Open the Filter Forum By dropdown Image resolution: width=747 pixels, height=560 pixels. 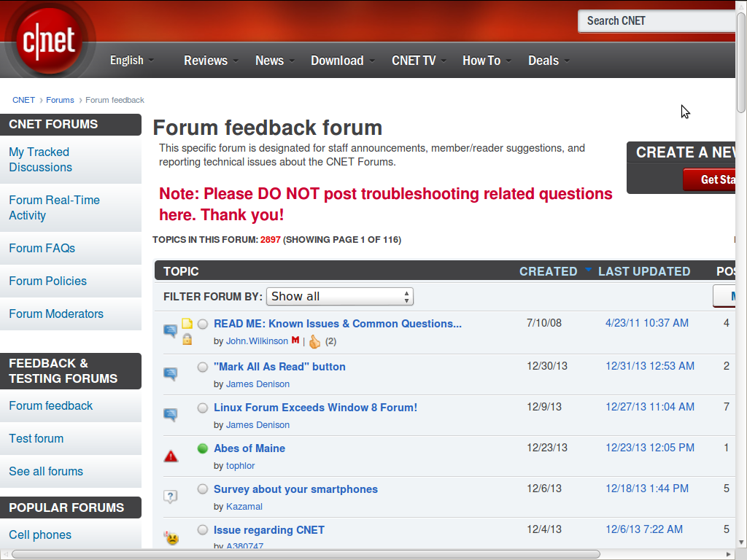[x=340, y=297]
